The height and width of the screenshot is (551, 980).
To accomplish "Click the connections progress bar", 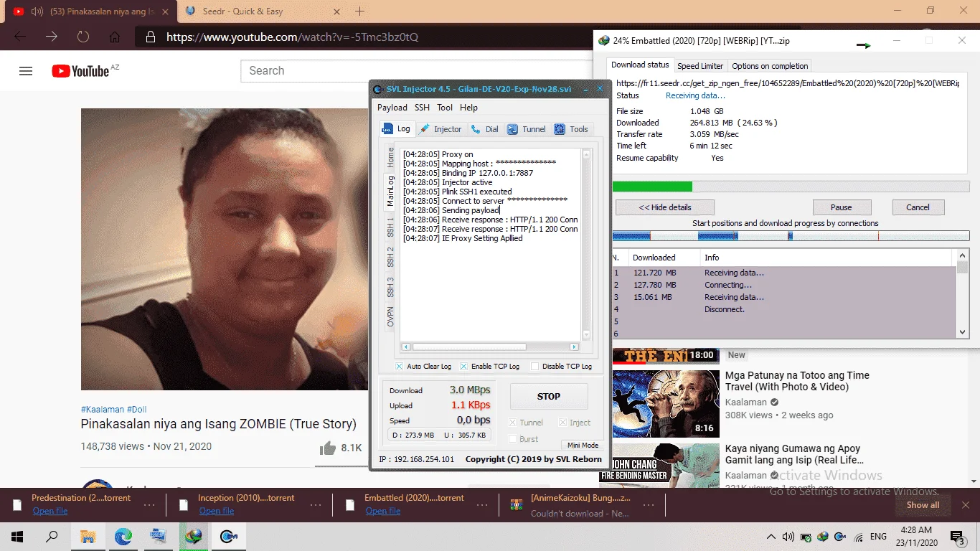I will [x=791, y=235].
